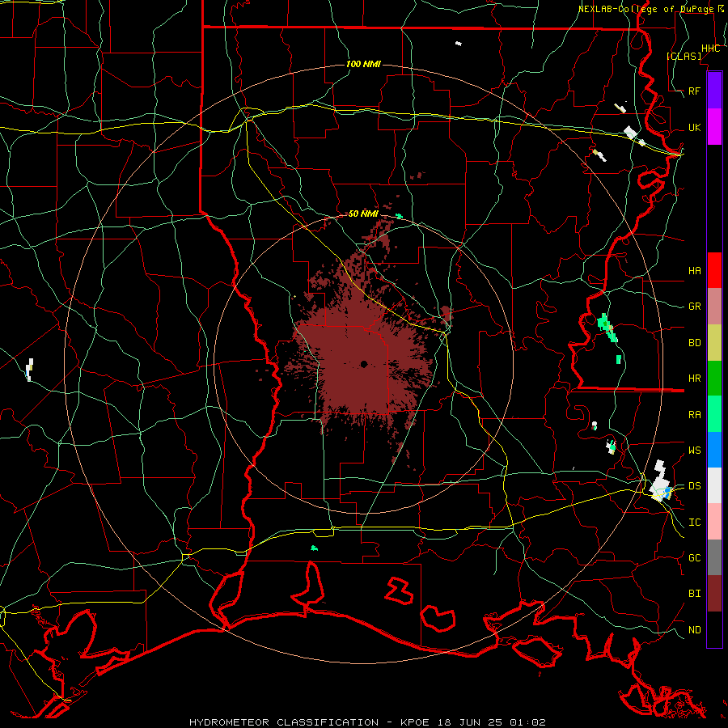Click the "GC" legend label text
The width and height of the screenshot is (728, 728).
(x=694, y=557)
